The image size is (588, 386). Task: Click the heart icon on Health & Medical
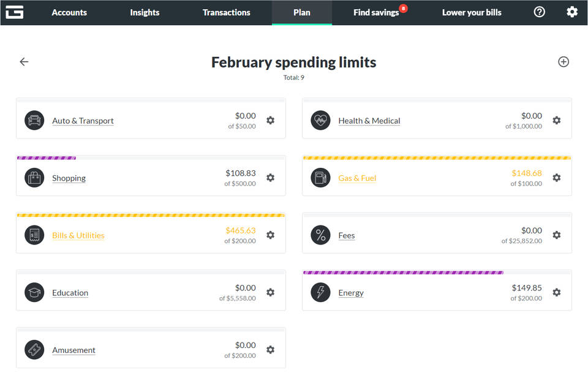click(320, 120)
